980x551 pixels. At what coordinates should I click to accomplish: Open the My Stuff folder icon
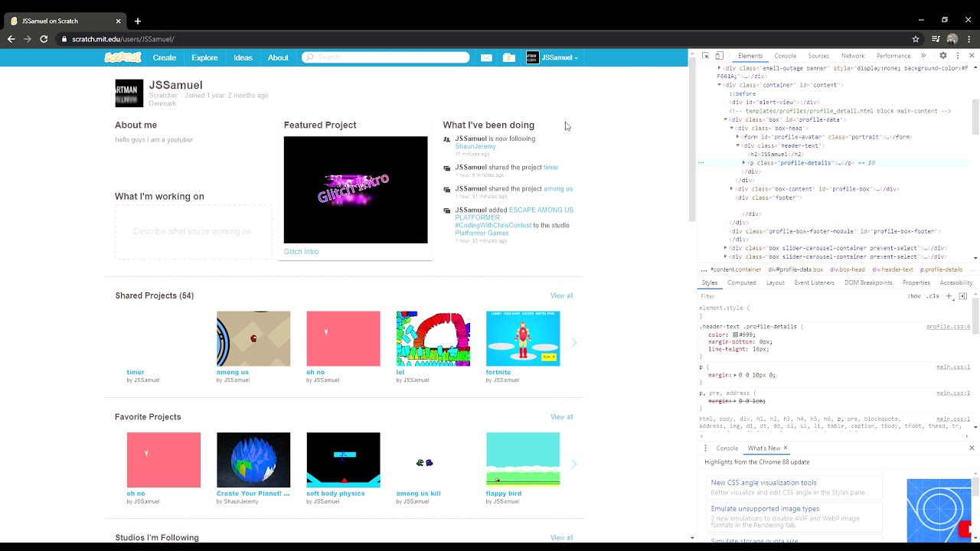point(509,57)
